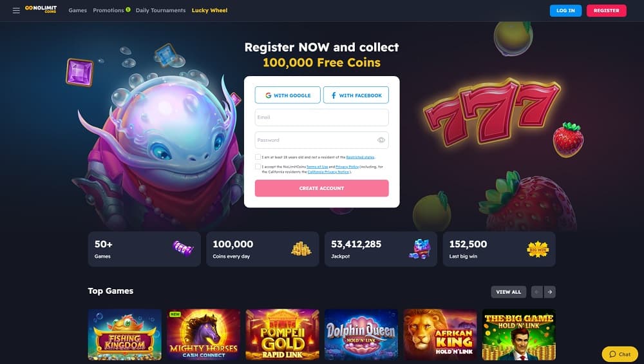Focus the Email input field
644x364 pixels.
(x=321, y=117)
